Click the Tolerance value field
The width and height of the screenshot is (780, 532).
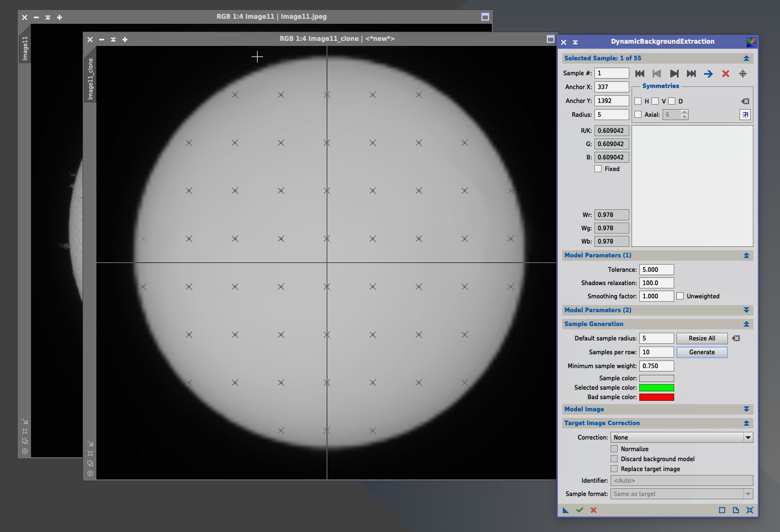coord(656,270)
